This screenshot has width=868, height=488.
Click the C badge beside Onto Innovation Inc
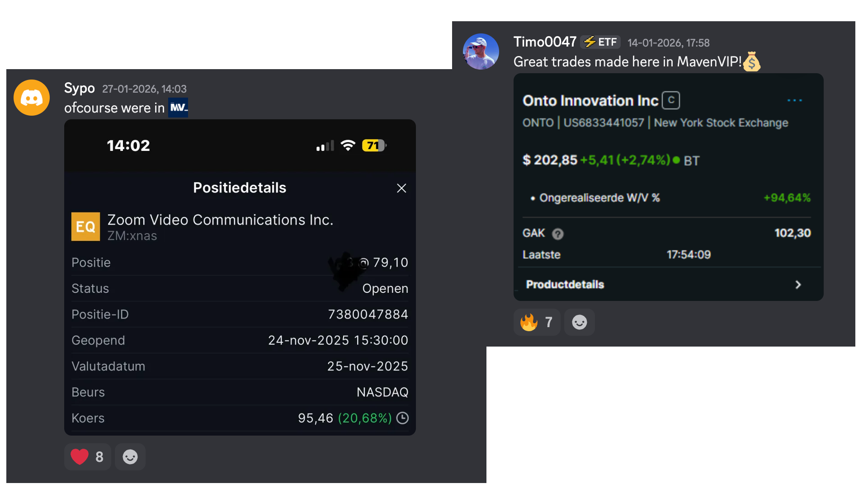point(671,100)
